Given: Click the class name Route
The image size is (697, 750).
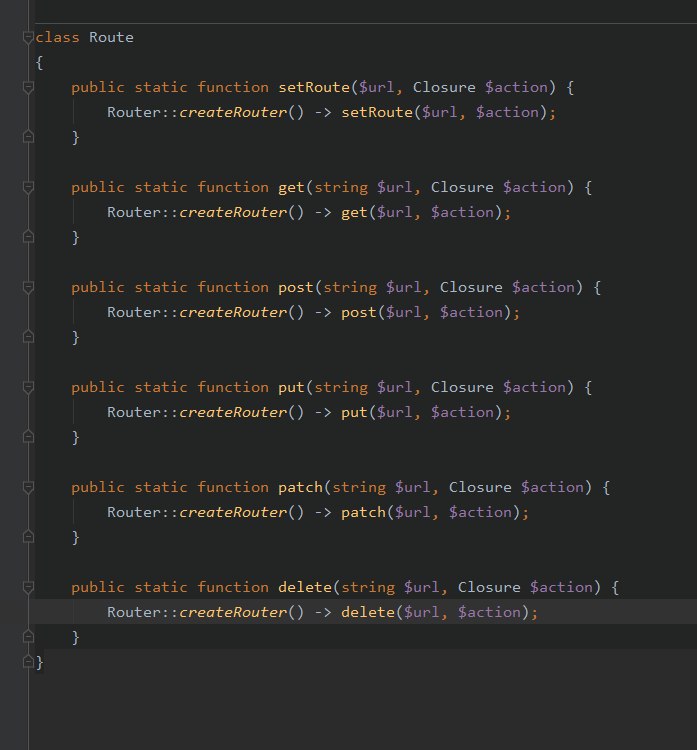Looking at the screenshot, I should (x=111, y=37).
